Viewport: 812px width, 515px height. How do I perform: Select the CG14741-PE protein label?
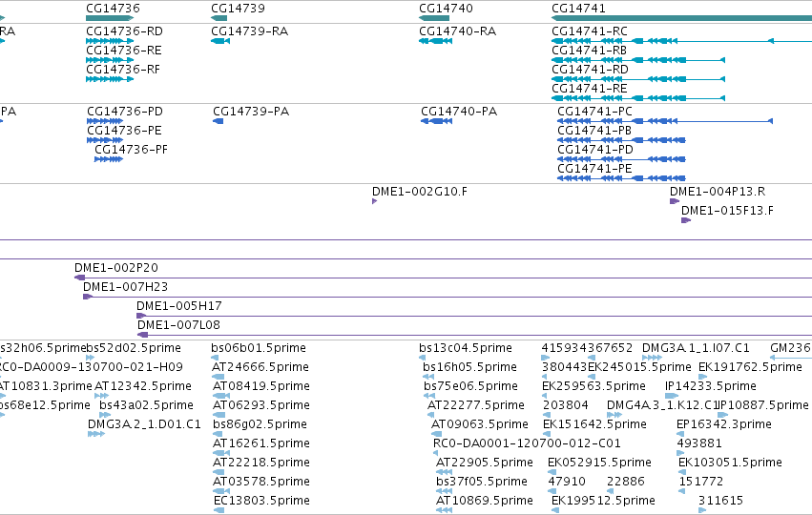[x=595, y=169]
